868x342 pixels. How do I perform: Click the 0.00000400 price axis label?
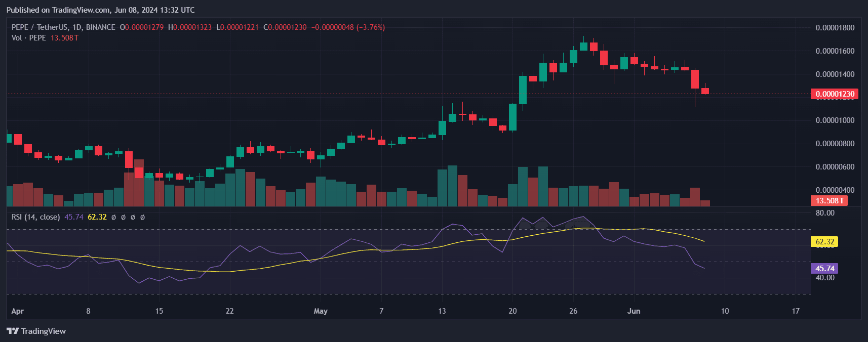835,190
